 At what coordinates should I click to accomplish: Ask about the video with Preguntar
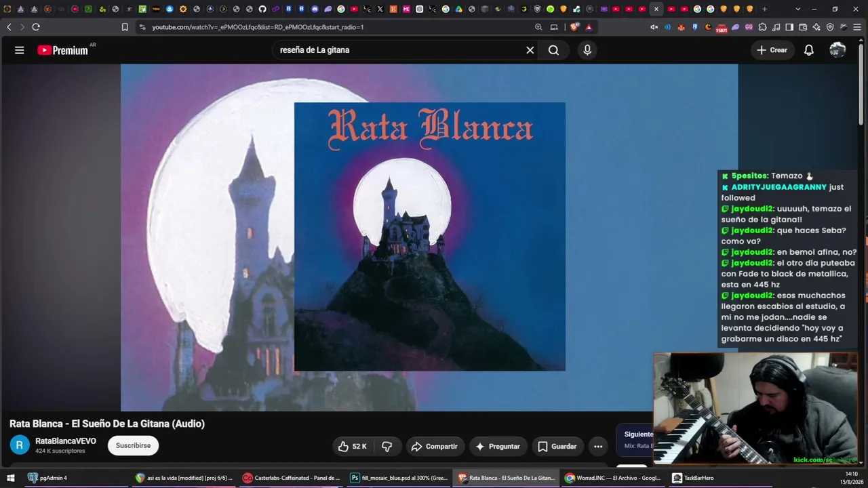tap(498, 446)
